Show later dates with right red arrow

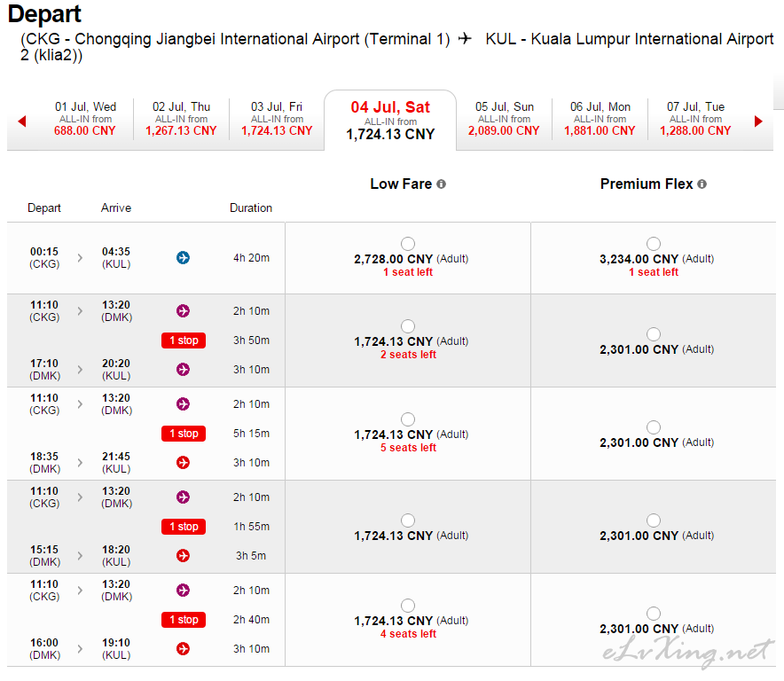click(758, 121)
